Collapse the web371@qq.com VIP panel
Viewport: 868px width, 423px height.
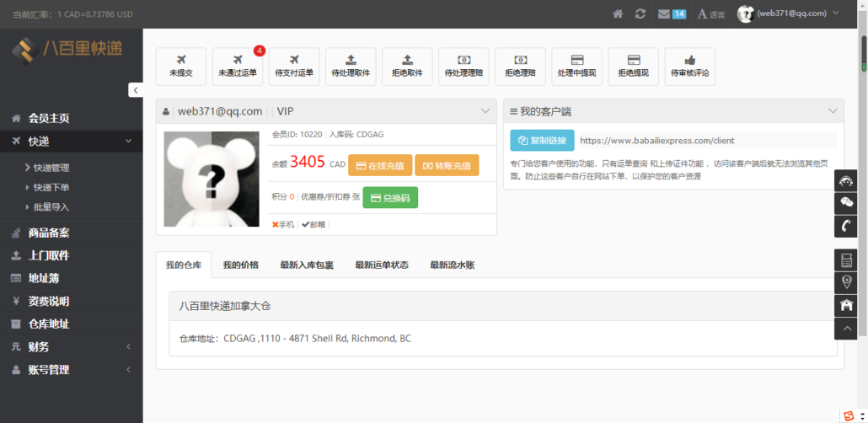point(485,111)
